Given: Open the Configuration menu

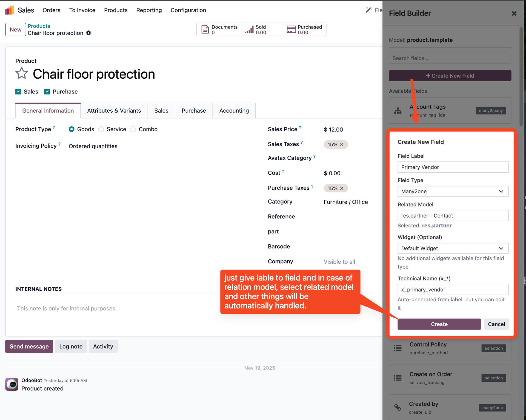Looking at the screenshot, I should click(188, 10).
